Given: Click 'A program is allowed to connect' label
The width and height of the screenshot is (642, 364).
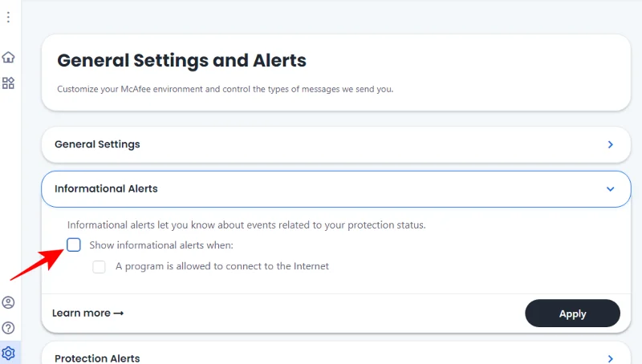Looking at the screenshot, I should pos(222,266).
